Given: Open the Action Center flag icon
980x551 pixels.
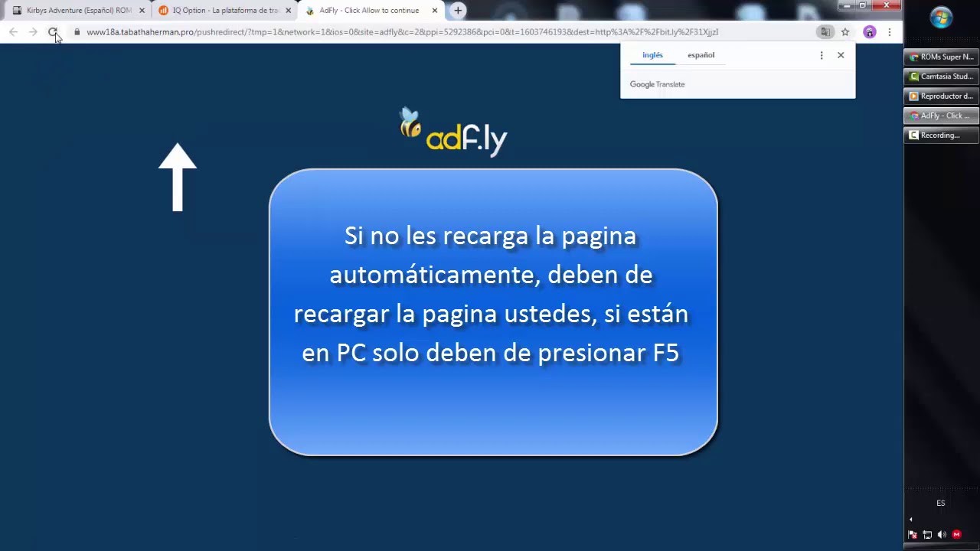Looking at the screenshot, I should pos(913,535).
